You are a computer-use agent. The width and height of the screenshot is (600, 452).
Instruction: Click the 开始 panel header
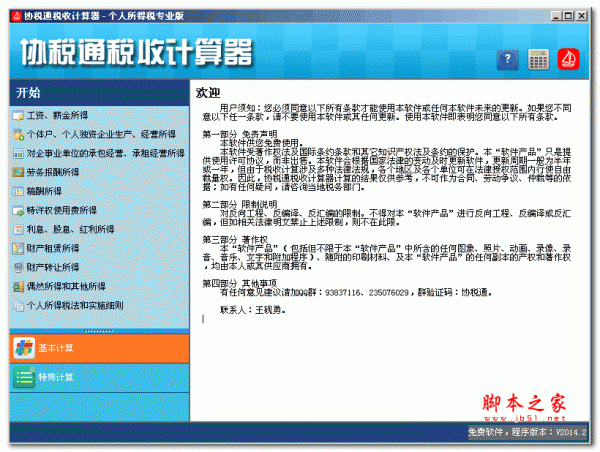pyautogui.click(x=99, y=93)
